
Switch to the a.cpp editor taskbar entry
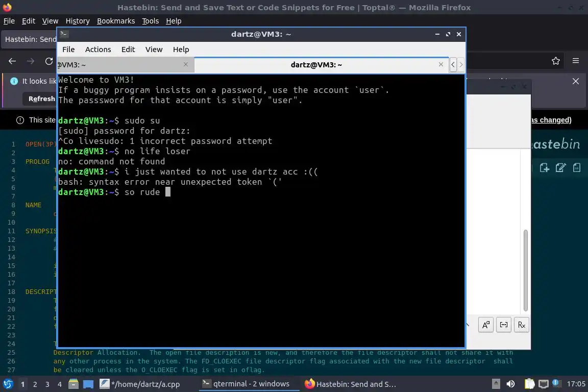pyautogui.click(x=140, y=384)
